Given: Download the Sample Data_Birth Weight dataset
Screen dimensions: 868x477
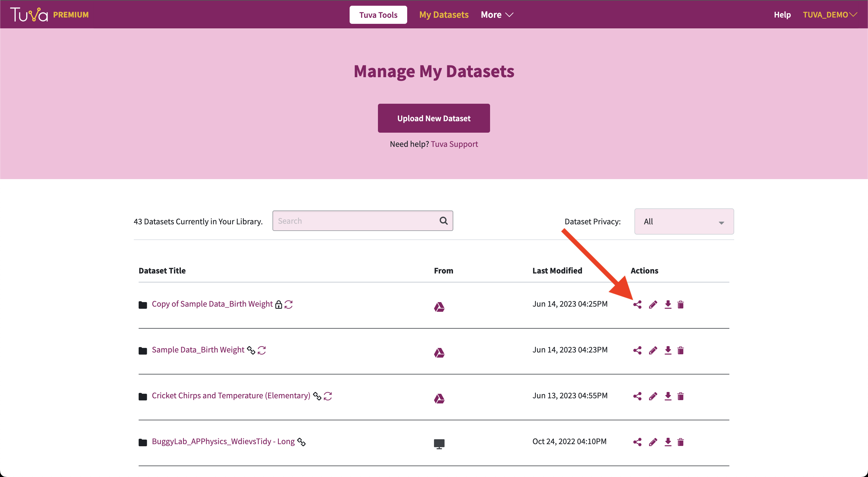Looking at the screenshot, I should pos(668,350).
